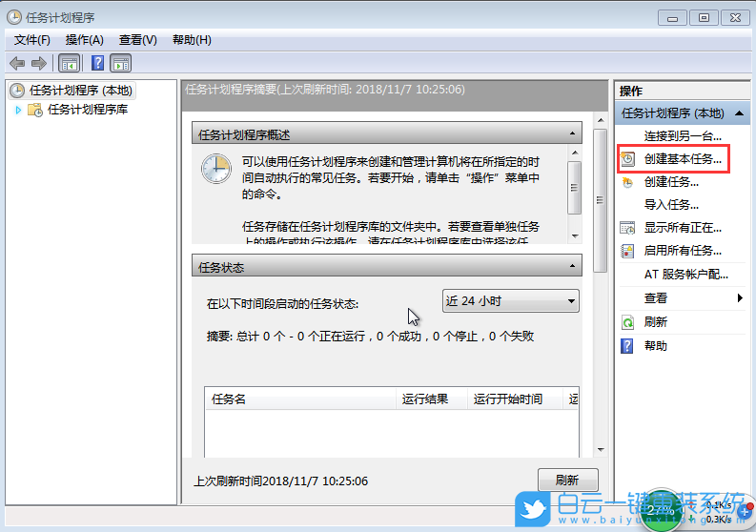Click the 上次刷新时间2018/11/7 10:25:06 text
The height and width of the screenshot is (532, 756).
click(x=280, y=481)
